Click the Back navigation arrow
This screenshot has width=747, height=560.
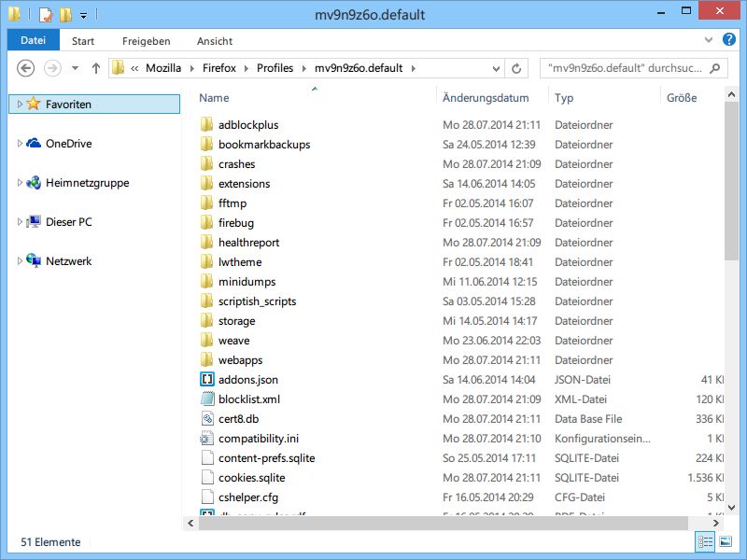(26, 68)
